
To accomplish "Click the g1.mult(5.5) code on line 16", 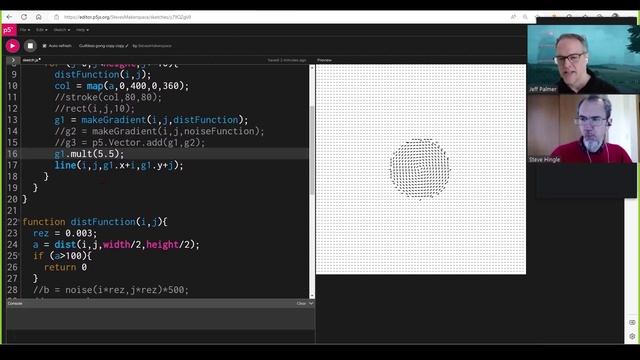I will click(89, 154).
